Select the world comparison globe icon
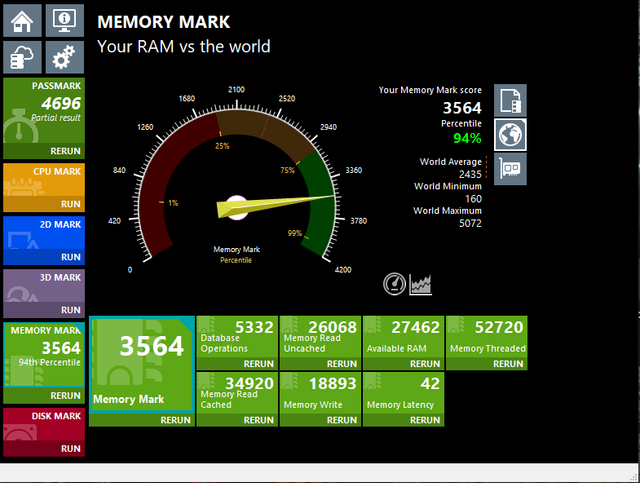 point(510,135)
